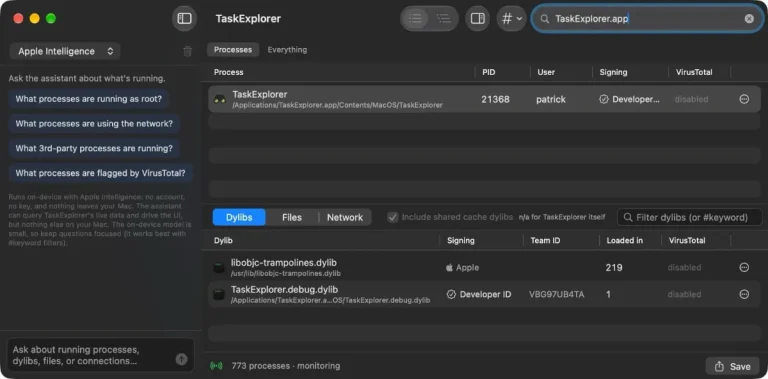Image resolution: width=768 pixels, height=379 pixels.
Task: Click the /usr/lib/libobjc-trampolines.dylib path
Action: tap(286, 273)
